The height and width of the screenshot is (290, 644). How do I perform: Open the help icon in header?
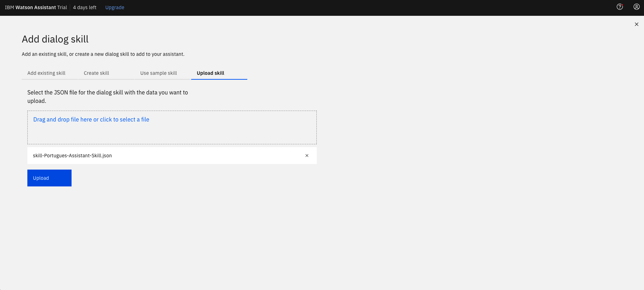pos(620,7)
